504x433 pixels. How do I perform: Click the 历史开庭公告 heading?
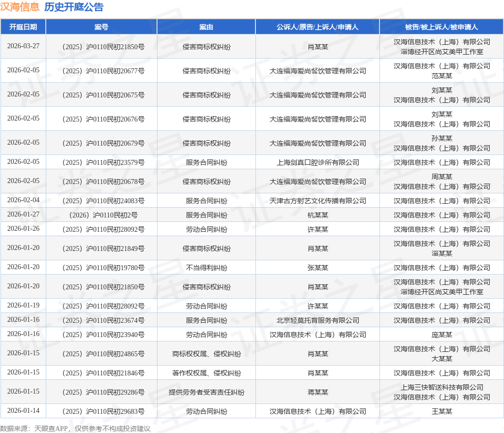(x=74, y=7)
